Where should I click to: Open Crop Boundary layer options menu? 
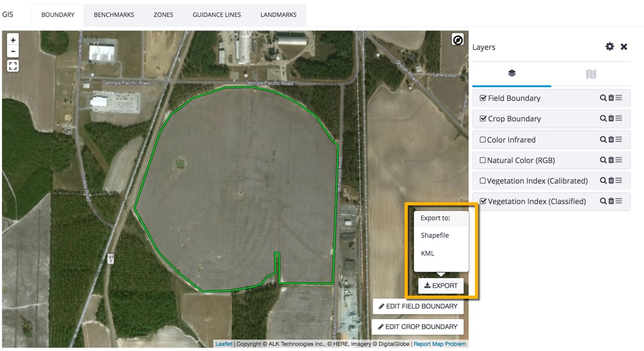coord(619,118)
